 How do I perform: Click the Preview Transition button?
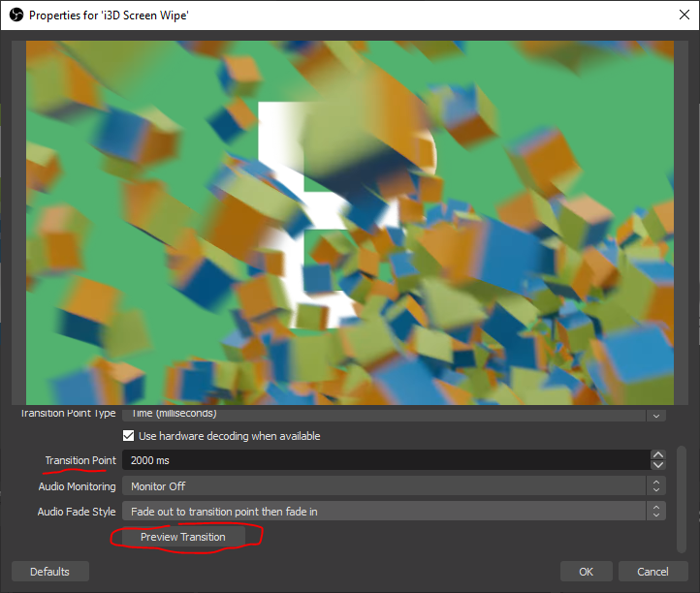(x=183, y=537)
